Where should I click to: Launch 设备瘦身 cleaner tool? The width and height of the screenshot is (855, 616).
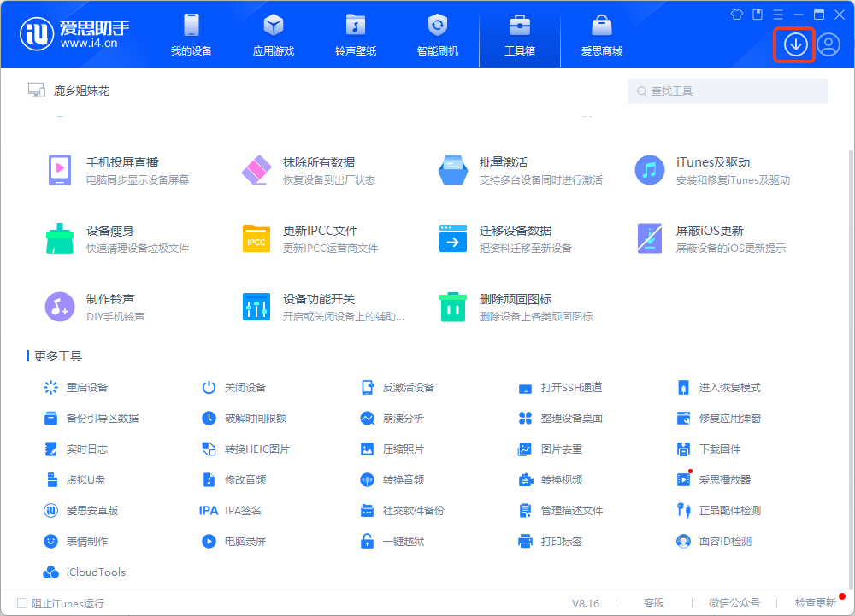pos(117,238)
